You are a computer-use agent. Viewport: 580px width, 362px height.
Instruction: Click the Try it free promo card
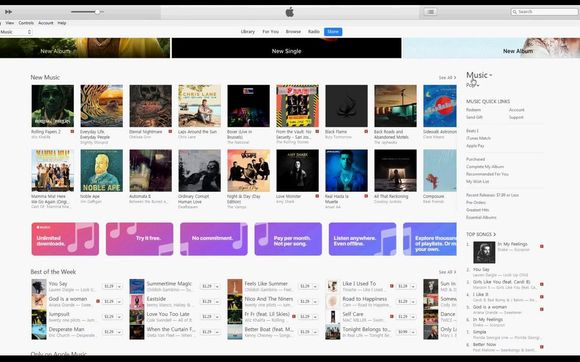tap(139, 239)
